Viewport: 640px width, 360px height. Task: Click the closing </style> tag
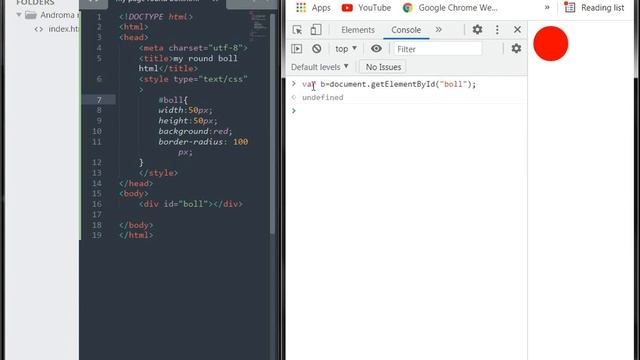158,173
